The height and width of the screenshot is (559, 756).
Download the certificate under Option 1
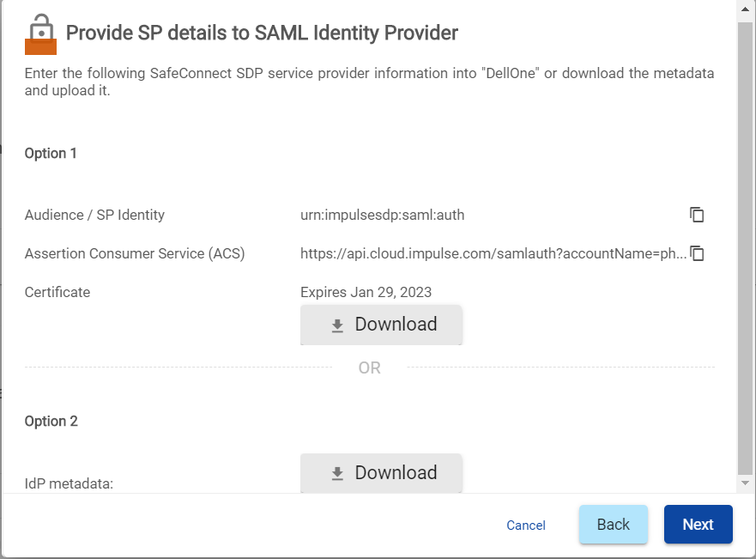pos(381,325)
